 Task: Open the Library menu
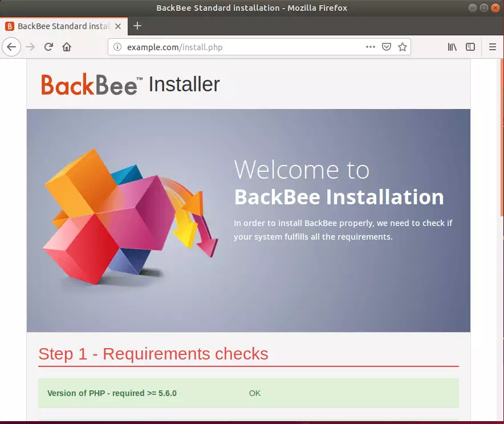tap(452, 47)
